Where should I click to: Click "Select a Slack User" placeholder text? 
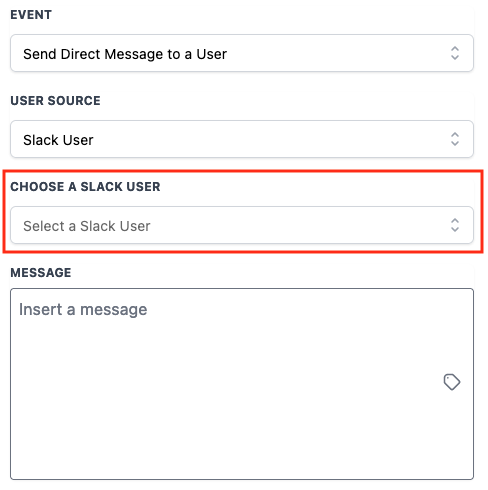(87, 226)
